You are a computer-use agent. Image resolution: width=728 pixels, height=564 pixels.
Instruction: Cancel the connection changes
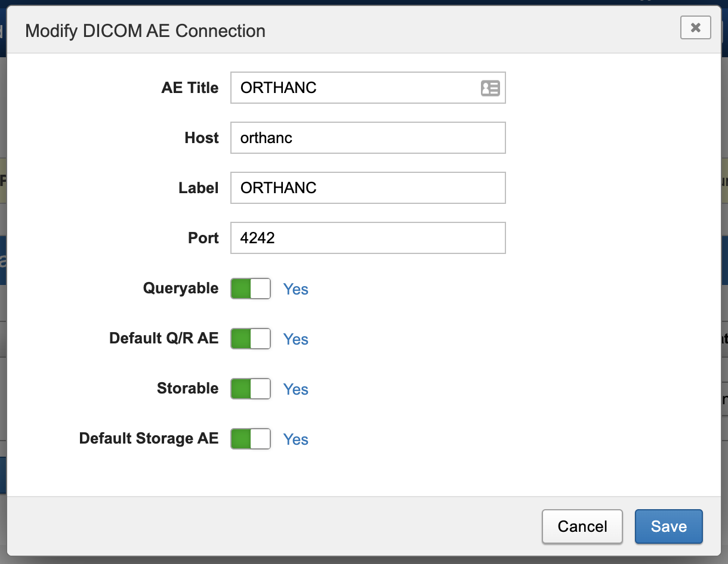tap(582, 526)
